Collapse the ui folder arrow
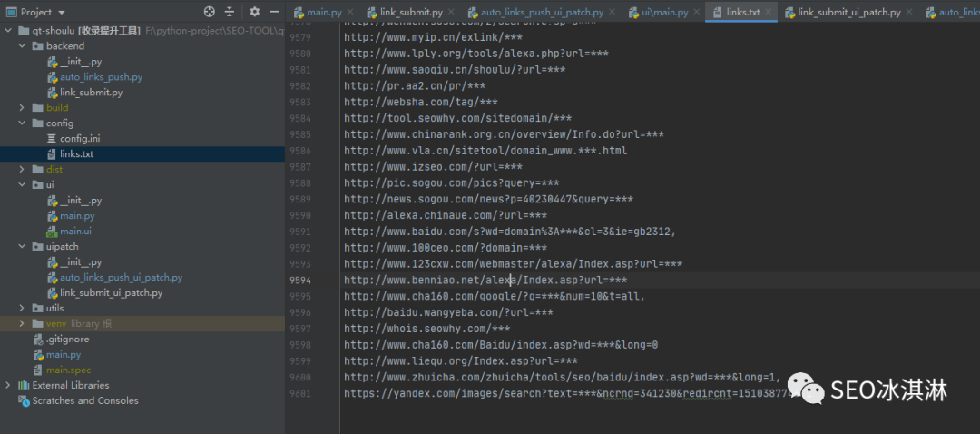This screenshot has width=980, height=434. (x=22, y=184)
